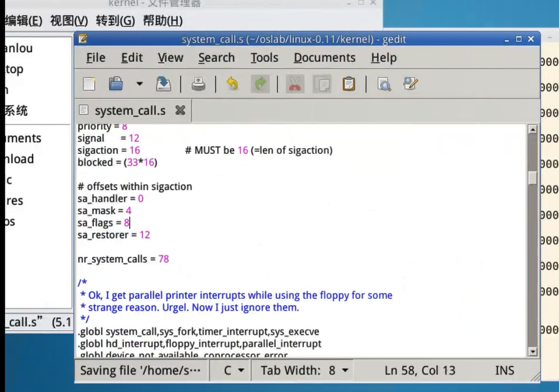Click the green Redo arrow icon
The image size is (559, 392).
tap(260, 84)
